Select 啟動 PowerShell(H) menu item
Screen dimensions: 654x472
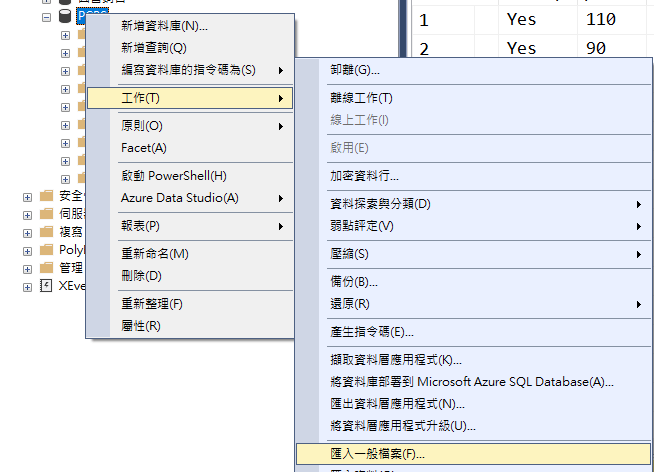[173, 176]
